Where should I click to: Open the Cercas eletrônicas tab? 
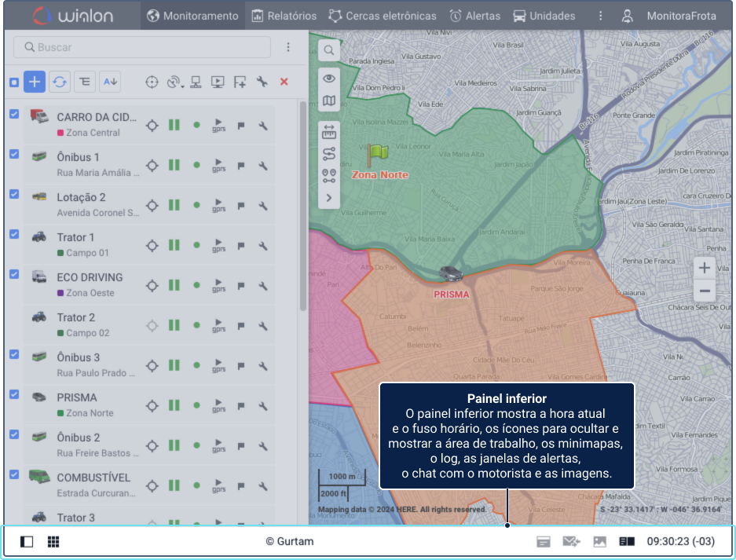[383, 16]
